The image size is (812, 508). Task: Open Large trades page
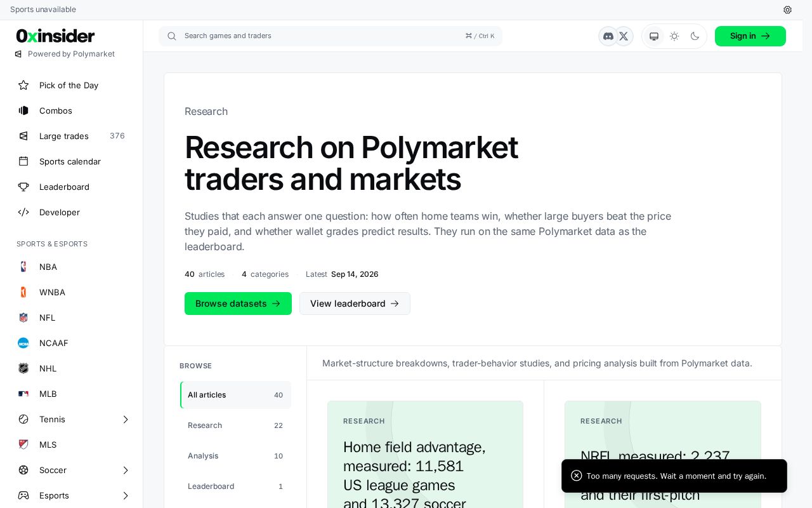71,136
